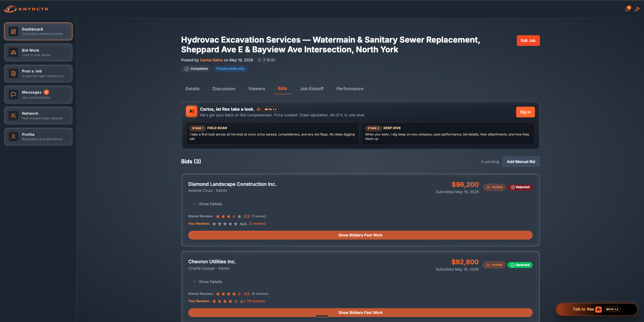Viewport: 644px width, 322px height.
Task: Open Chevron Utilities (19 reviews) link
Action: coord(256,301)
